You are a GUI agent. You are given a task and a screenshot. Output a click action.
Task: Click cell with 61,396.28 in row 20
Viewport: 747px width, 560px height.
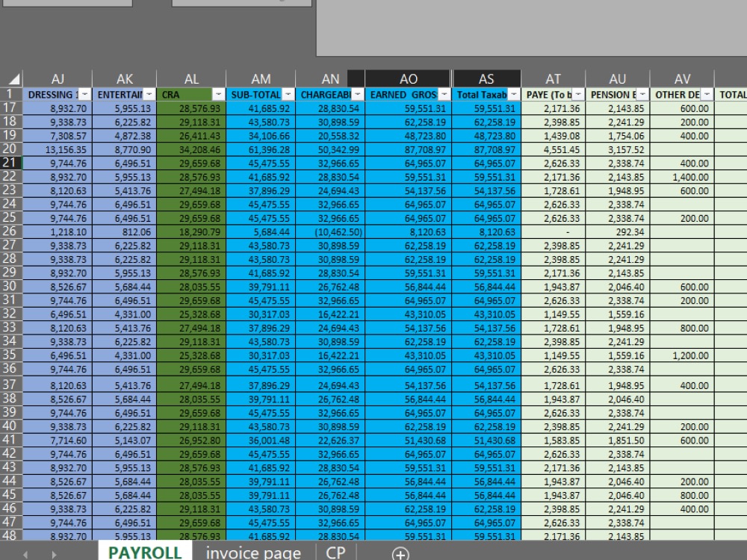261,149
